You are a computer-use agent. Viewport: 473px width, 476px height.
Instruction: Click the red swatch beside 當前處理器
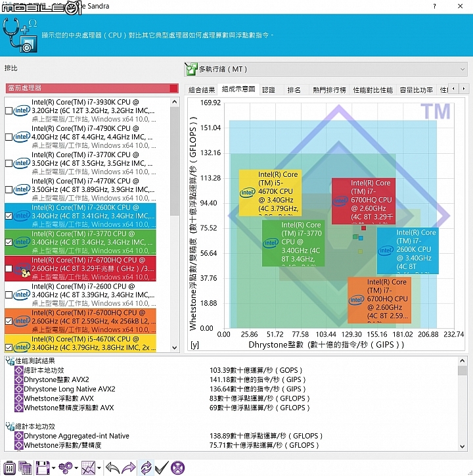tap(174, 88)
